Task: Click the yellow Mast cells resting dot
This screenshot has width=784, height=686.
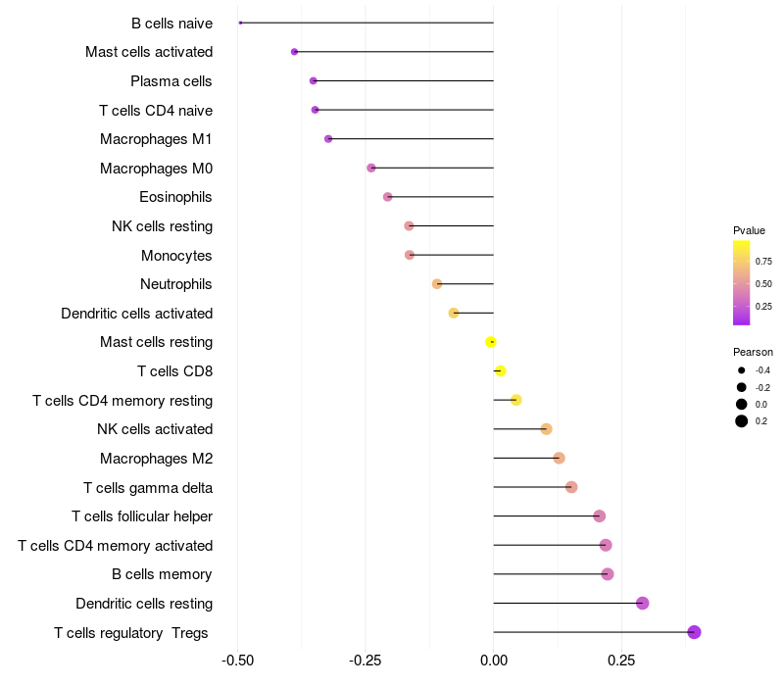Action: pos(491,342)
